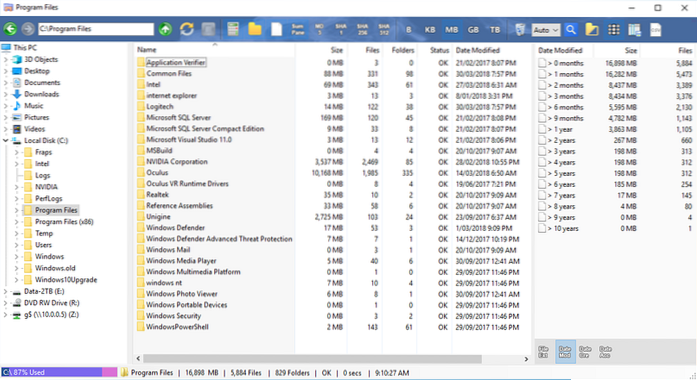697x380 pixels.
Task: Expand the Program Files (x86) node
Action: pos(16,222)
